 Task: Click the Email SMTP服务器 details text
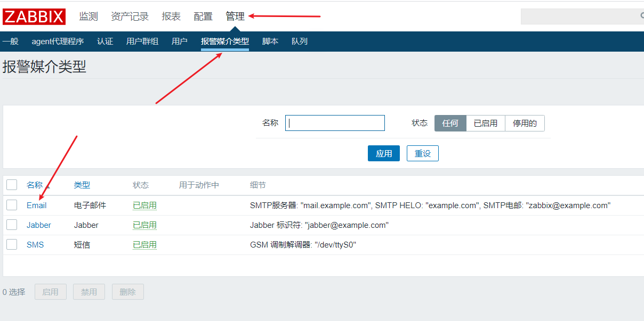430,205
